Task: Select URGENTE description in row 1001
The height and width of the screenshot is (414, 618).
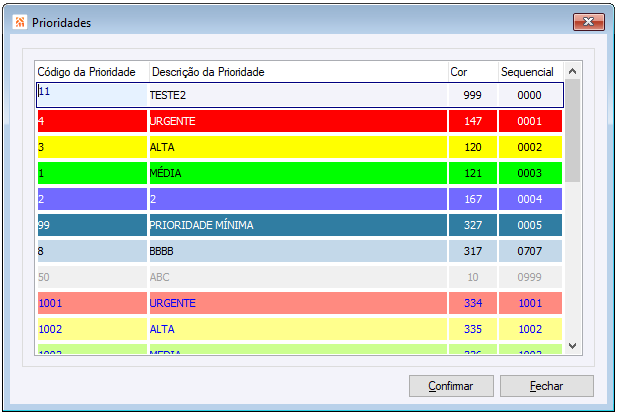Action: 298,303
